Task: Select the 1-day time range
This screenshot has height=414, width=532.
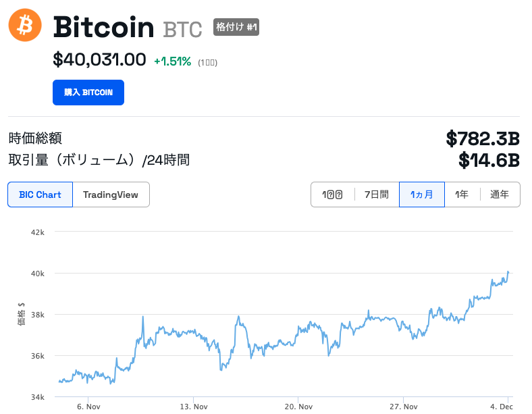Action: click(x=332, y=195)
